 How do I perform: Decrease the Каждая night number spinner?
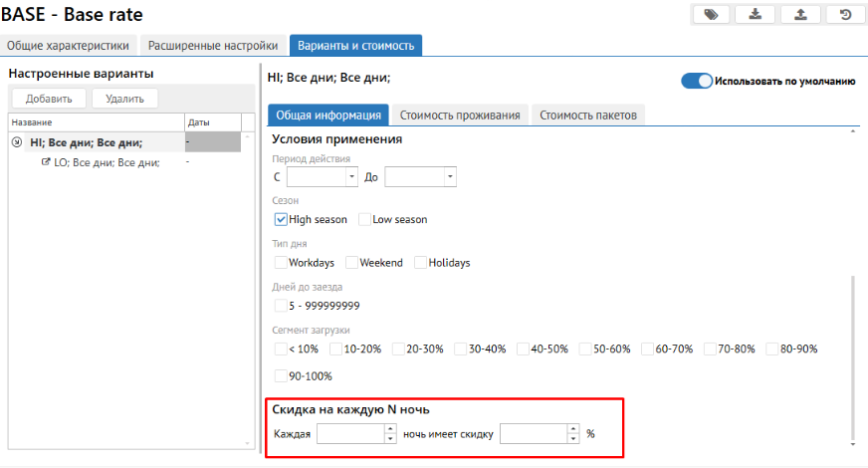[x=390, y=438]
